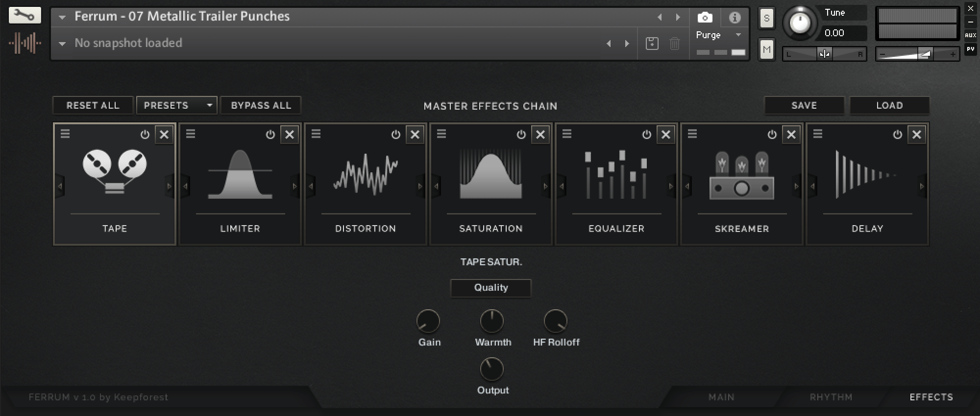This screenshot has height=416, width=980.
Task: Mute the instrument with M button
Action: 766,49
